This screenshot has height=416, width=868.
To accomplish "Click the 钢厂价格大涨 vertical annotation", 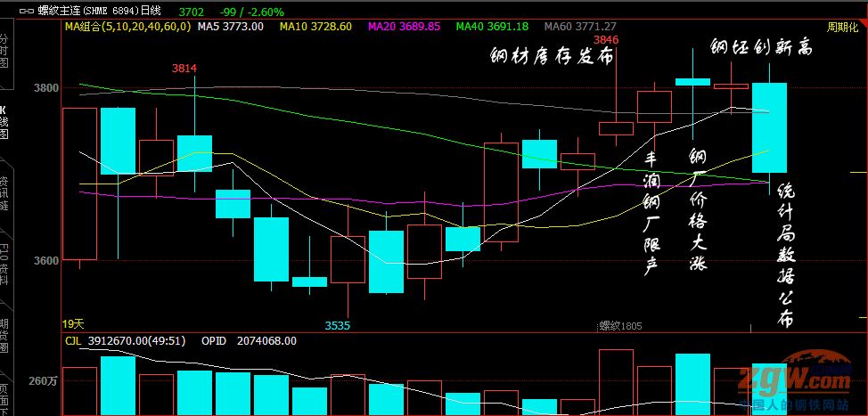I will tap(697, 209).
